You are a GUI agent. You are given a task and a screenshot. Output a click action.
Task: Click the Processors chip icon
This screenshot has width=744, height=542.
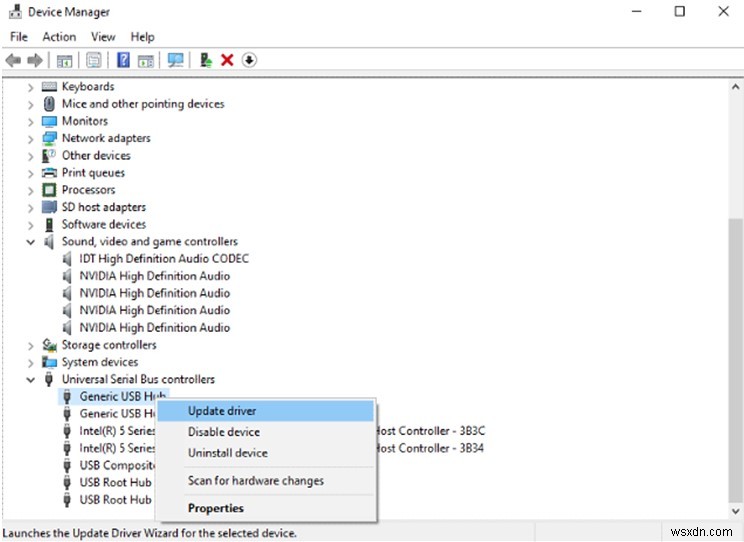(x=49, y=190)
